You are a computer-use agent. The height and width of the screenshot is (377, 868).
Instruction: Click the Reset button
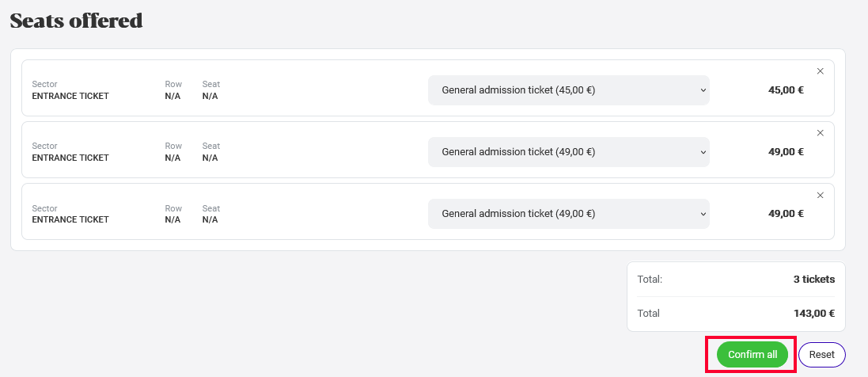point(821,355)
